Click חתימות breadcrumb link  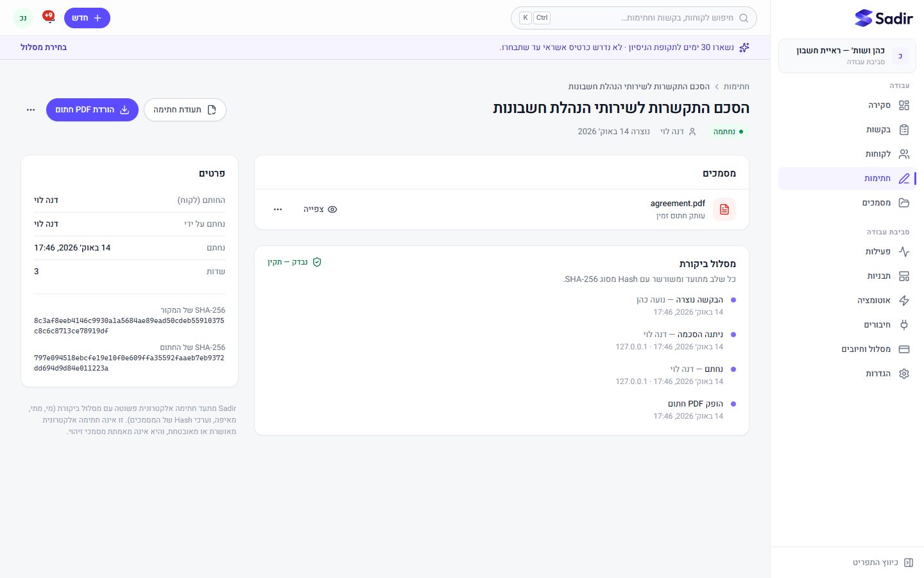click(737, 87)
